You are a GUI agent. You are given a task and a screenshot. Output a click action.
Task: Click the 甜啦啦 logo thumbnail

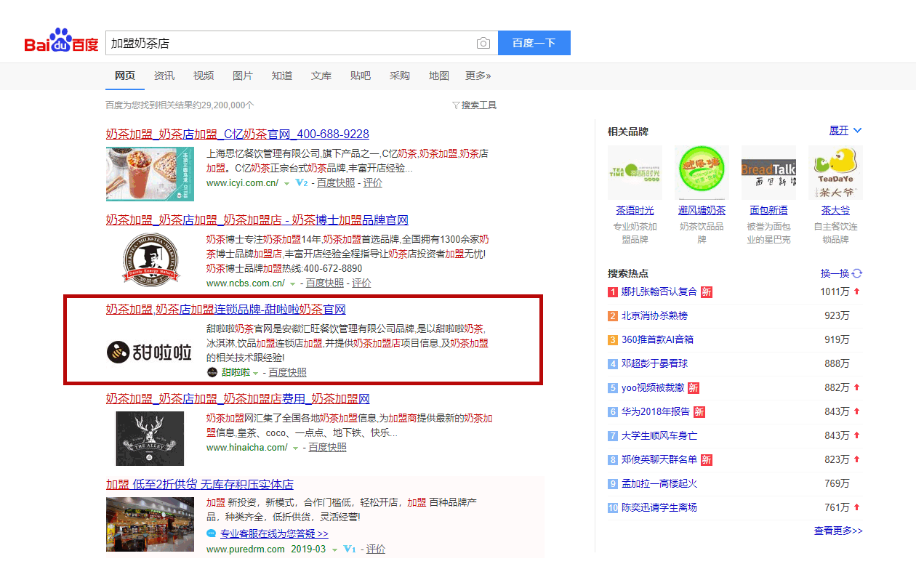coord(150,353)
